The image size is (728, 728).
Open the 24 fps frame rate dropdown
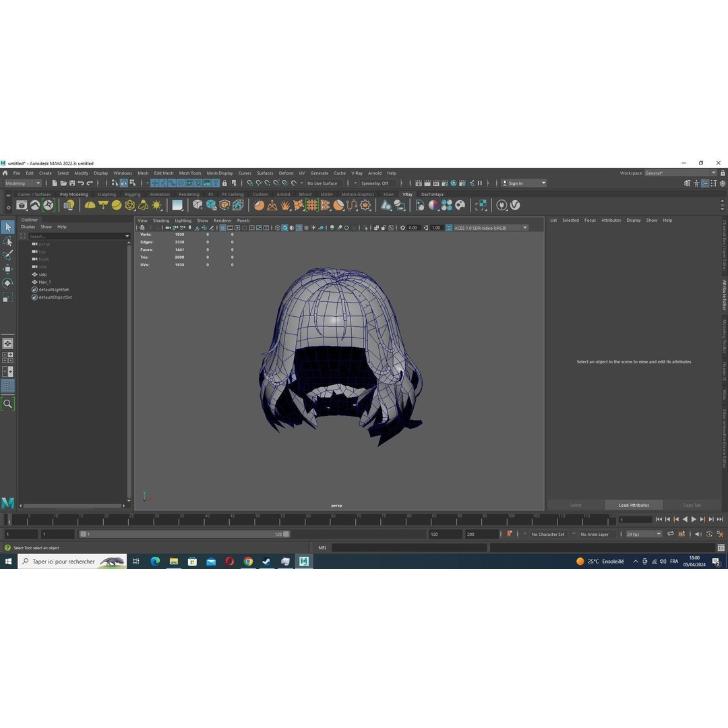tap(644, 535)
